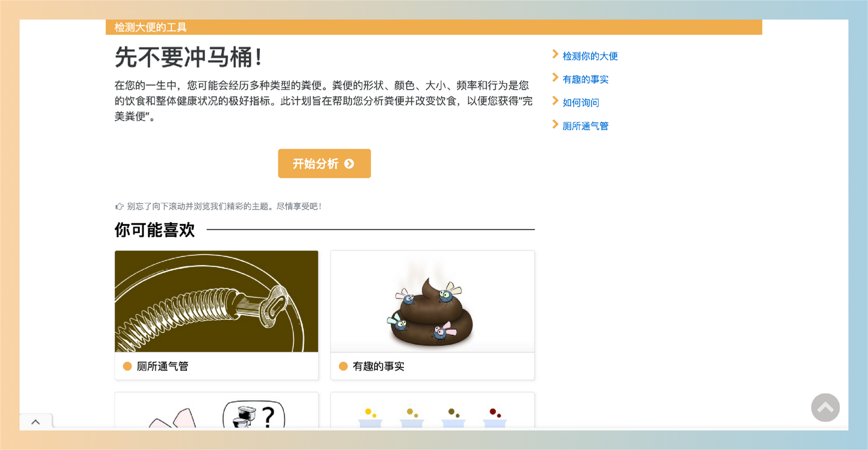Click the 你可能喜欢 section heading
Viewport: 868px width, 450px height.
[x=155, y=230]
